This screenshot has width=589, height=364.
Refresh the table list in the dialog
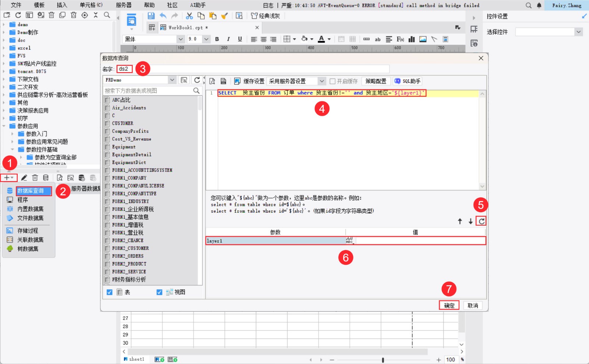pos(197,80)
